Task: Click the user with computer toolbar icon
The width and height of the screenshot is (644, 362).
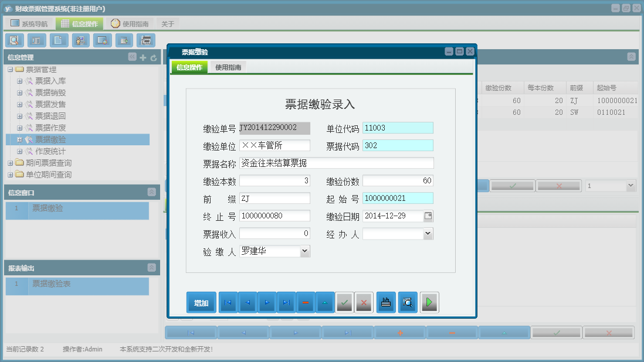Action: click(80, 40)
